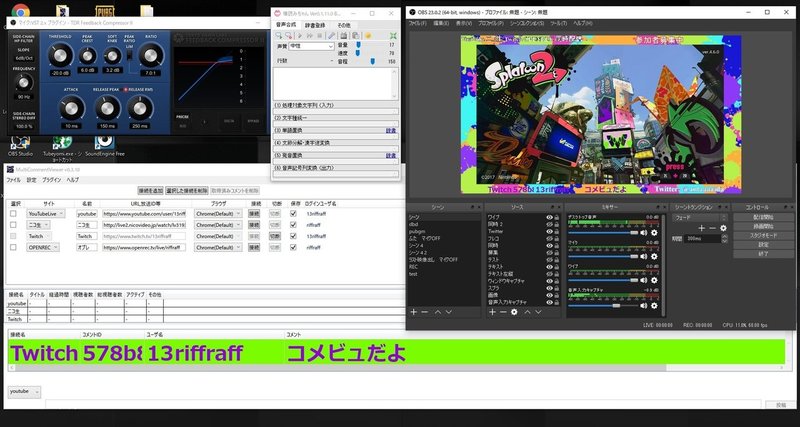
Task: Click the THRESHOLD knob in compressor
Action: tap(60, 55)
